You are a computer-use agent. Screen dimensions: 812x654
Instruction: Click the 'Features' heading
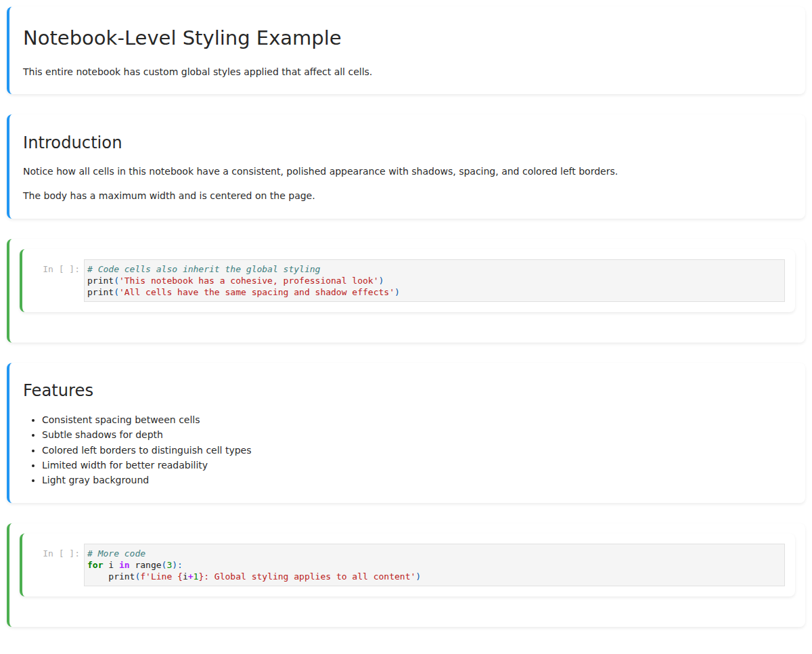click(x=58, y=390)
